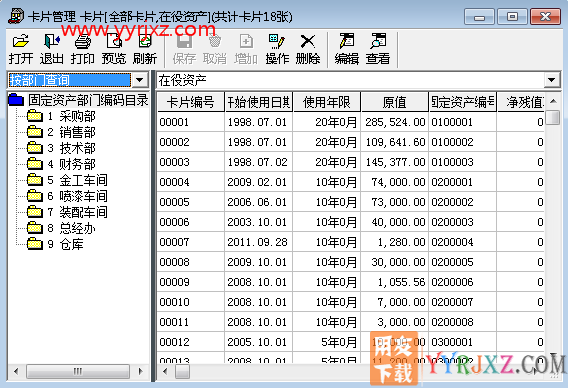The image size is (568, 388).
Task: Click the table horizontal scrollbar thumb
Action: [x=182, y=371]
